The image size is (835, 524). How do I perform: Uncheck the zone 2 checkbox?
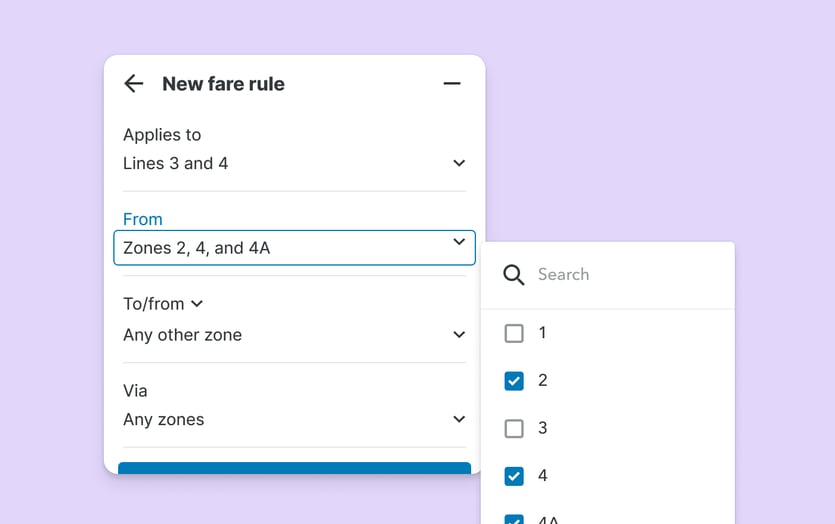coord(514,381)
